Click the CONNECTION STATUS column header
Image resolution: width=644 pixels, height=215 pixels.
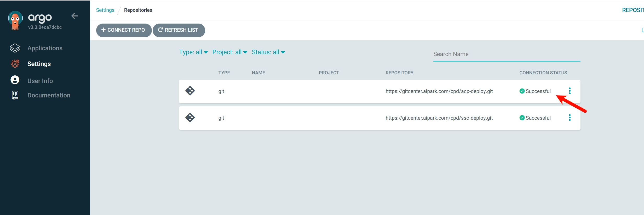[x=543, y=73]
